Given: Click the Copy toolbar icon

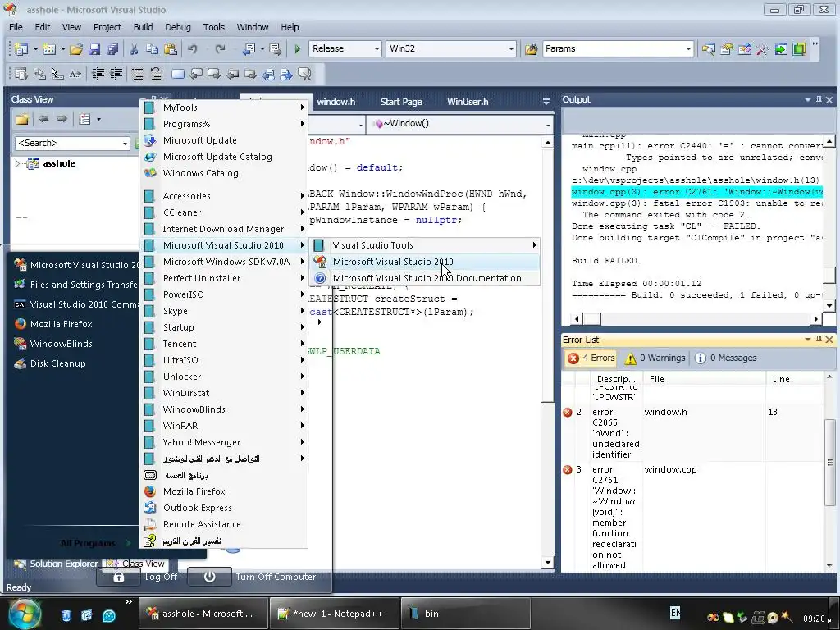Looking at the screenshot, I should point(152,48).
